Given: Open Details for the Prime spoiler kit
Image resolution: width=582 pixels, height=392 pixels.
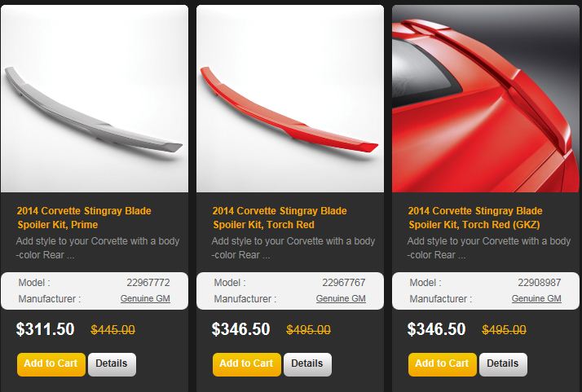Looking at the screenshot, I should [112, 364].
